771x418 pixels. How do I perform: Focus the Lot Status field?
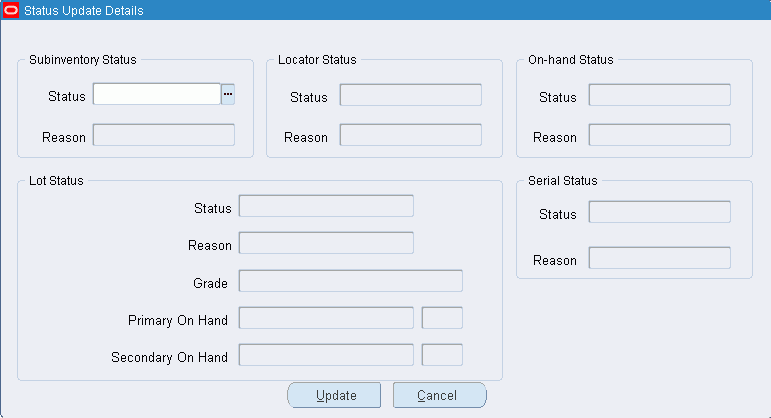tap(326, 206)
